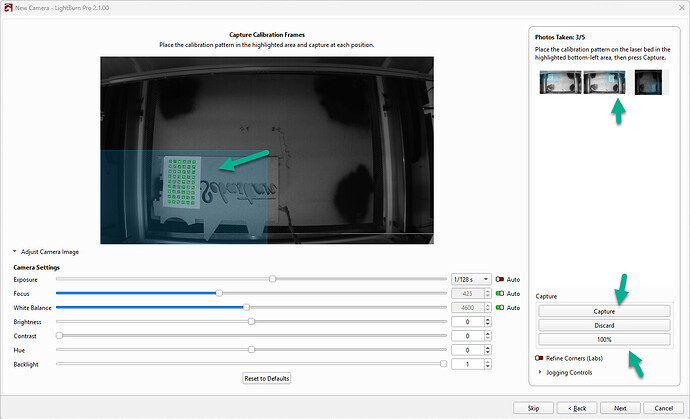Go back with the Back button
Image resolution: width=690 pixels, height=419 pixels.
coord(577,408)
